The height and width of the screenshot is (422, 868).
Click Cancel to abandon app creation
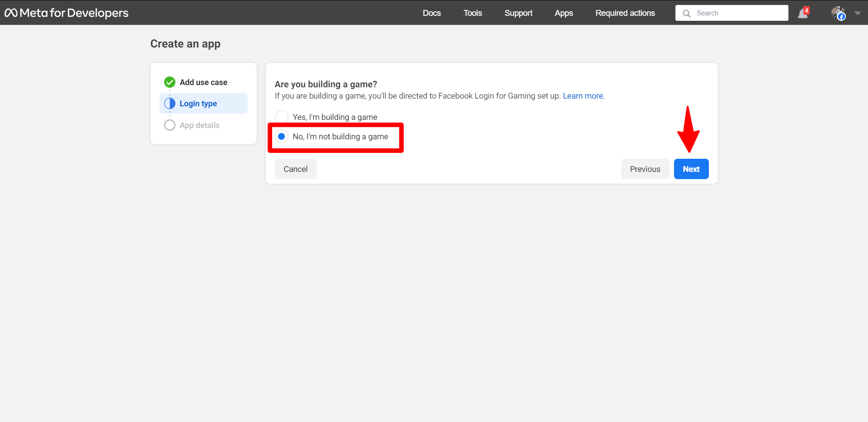coord(295,169)
